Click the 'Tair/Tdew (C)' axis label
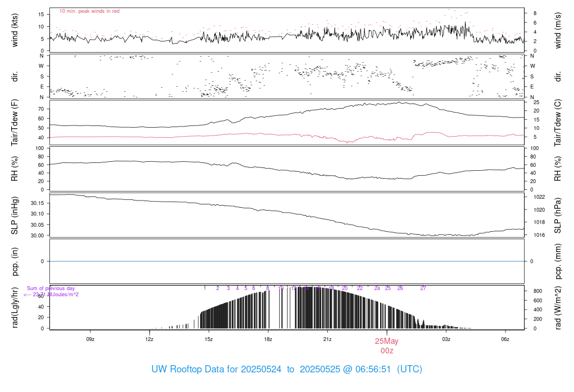 [558, 123]
